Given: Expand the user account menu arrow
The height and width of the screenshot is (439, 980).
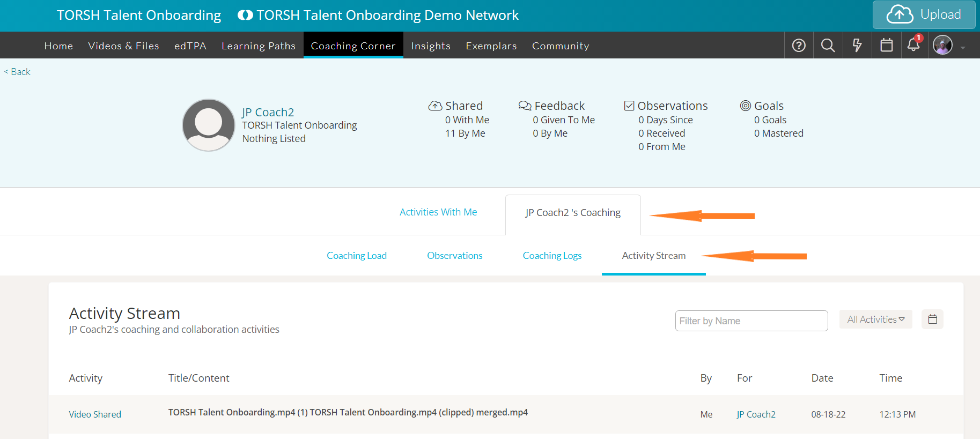Looking at the screenshot, I should click(x=963, y=48).
